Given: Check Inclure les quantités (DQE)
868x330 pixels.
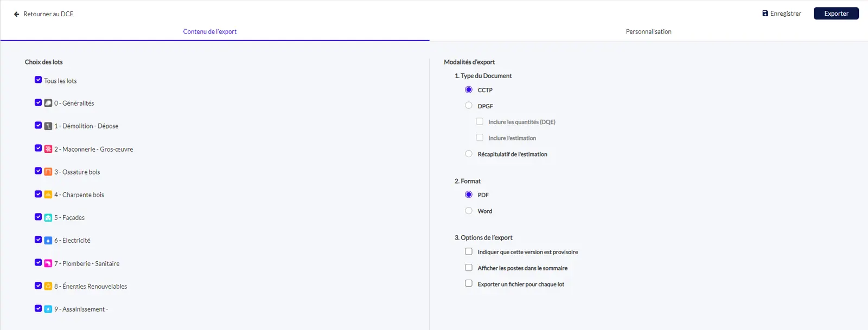Looking at the screenshot, I should (480, 121).
